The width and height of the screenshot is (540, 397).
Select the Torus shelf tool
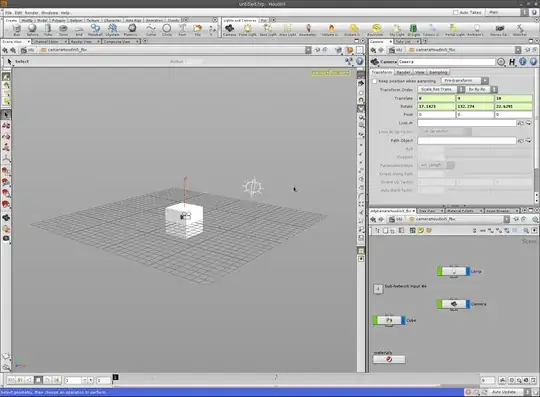(63, 30)
